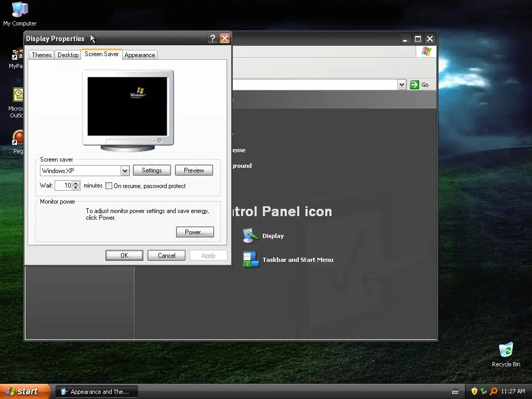Click the green Go arrow icon
The width and height of the screenshot is (532, 399).
414,85
